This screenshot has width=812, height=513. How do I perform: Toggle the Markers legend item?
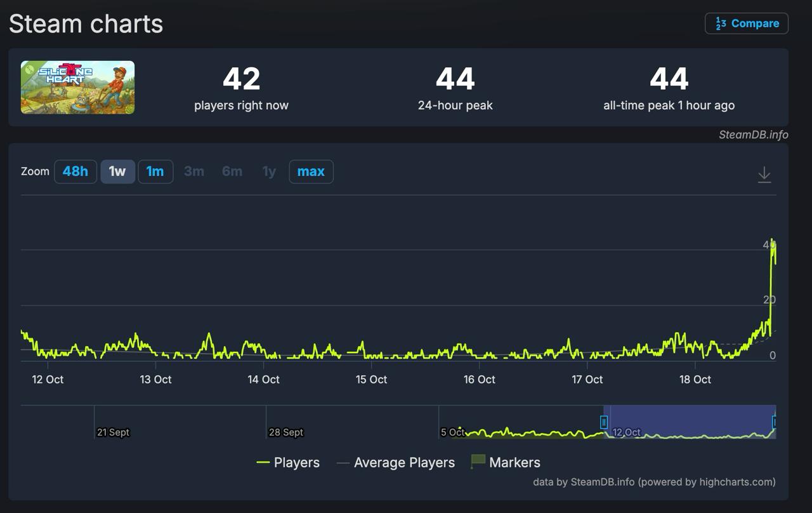click(506, 462)
